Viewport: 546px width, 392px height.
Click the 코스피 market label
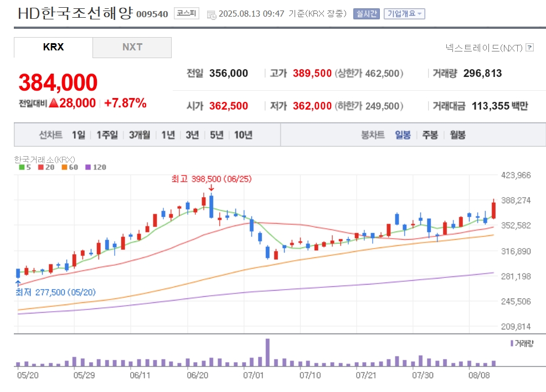tap(186, 14)
